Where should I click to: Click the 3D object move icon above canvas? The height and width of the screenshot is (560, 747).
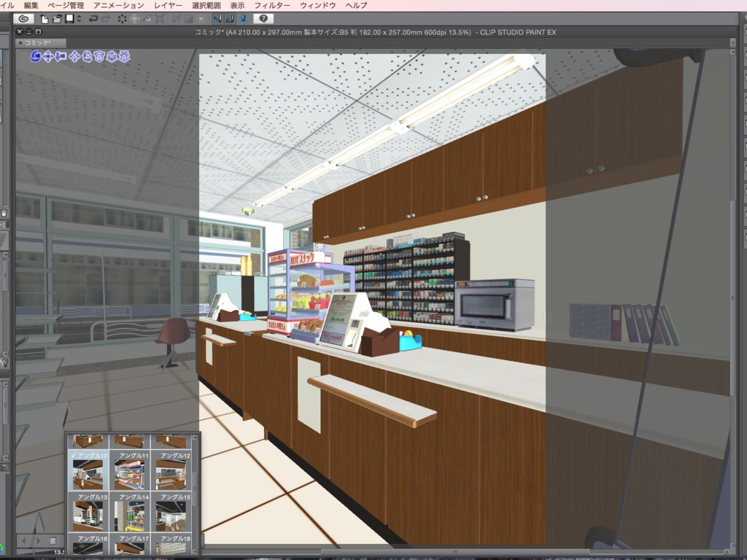74,56
